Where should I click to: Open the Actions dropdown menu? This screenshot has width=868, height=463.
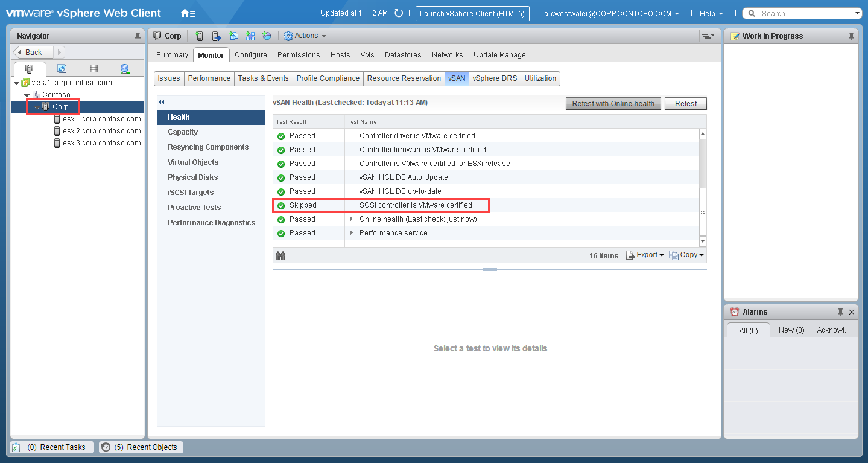[305, 36]
